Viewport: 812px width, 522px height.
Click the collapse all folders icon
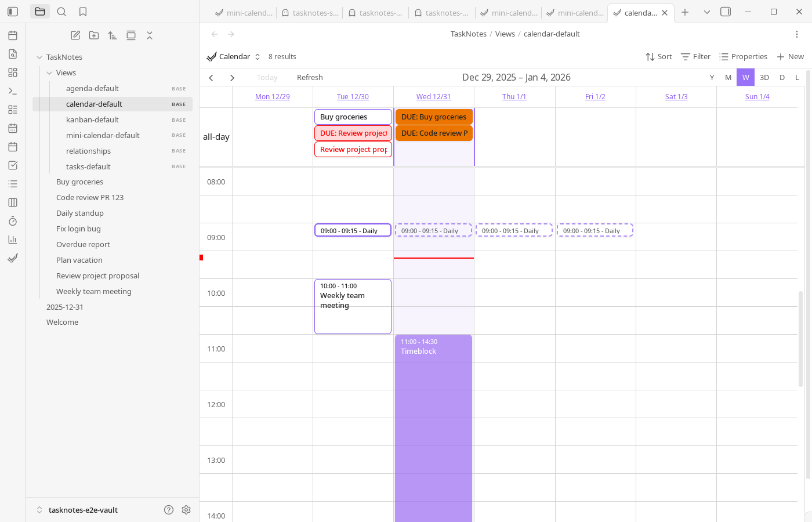[x=150, y=35]
